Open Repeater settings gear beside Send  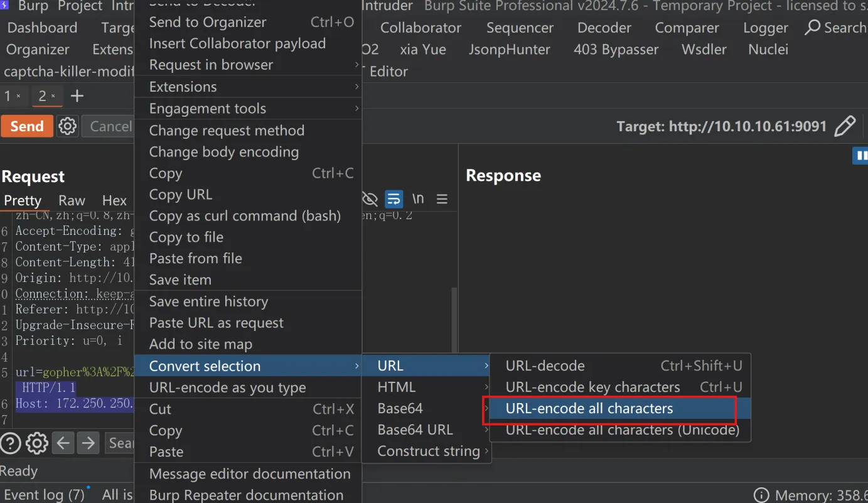click(x=67, y=126)
